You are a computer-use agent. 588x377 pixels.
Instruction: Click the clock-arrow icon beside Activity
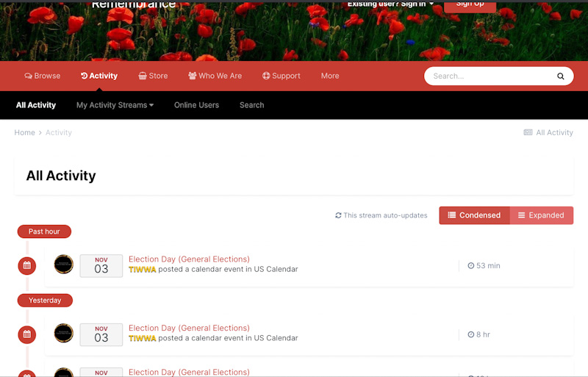[84, 76]
